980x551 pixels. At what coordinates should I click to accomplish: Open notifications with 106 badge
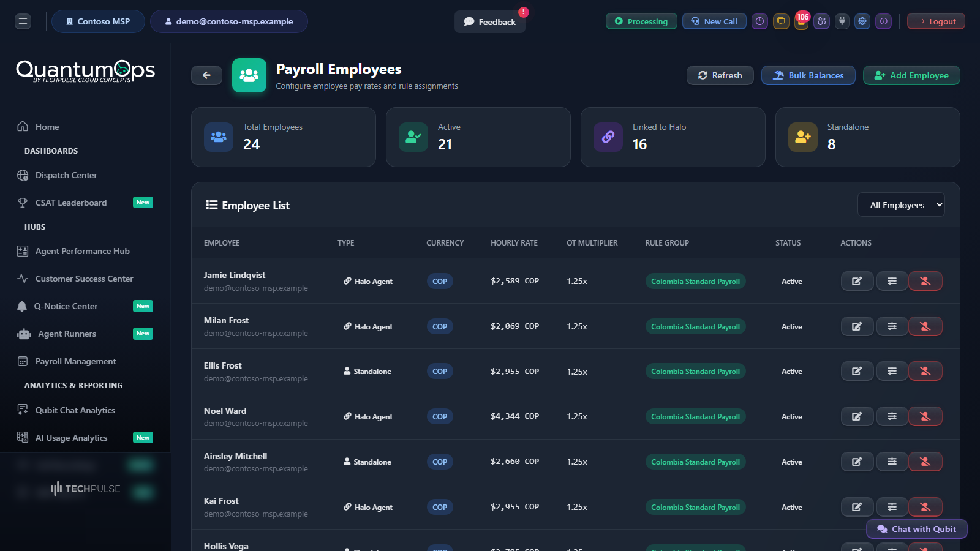point(801,21)
